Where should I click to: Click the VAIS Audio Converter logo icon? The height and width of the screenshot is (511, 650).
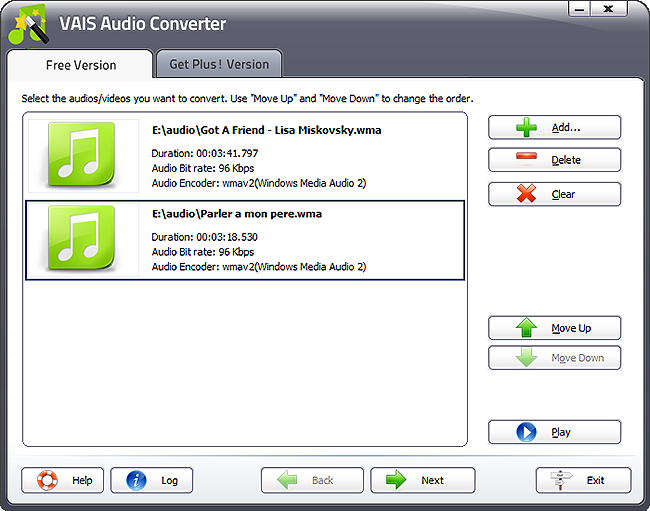29,24
